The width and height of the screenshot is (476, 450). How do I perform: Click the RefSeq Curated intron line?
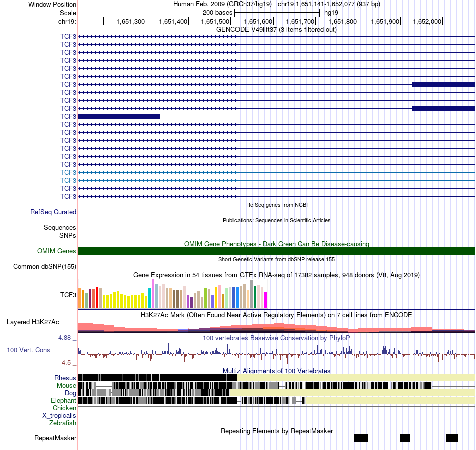click(277, 212)
